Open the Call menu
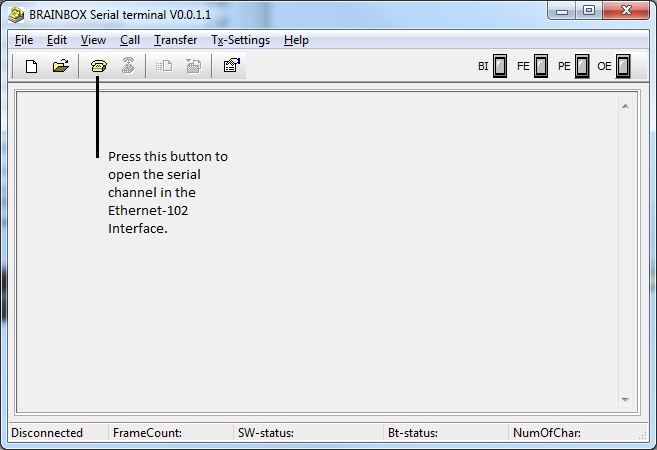The height and width of the screenshot is (450, 657). coord(130,40)
